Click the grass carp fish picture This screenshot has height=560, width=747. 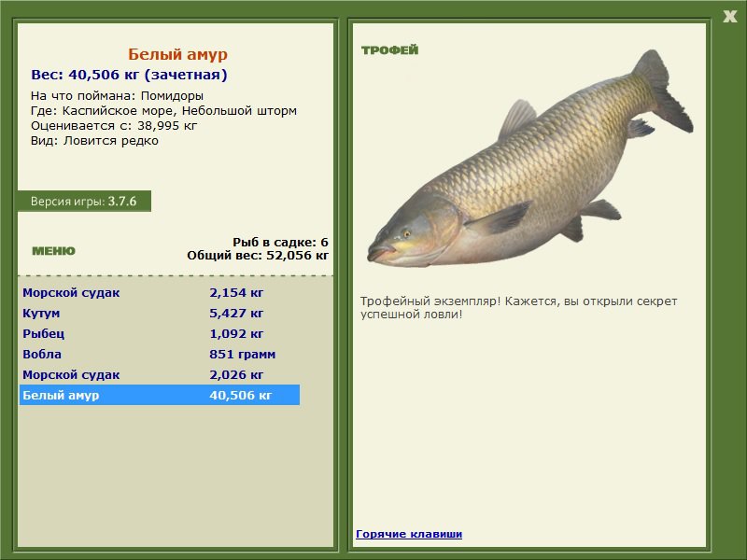(x=529, y=159)
